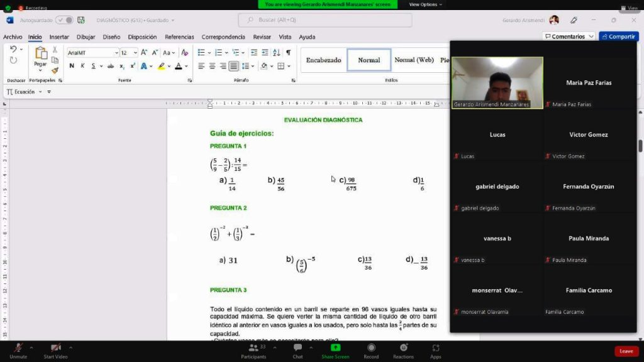
Task: Switch to the Referencias tab
Action: point(179,37)
